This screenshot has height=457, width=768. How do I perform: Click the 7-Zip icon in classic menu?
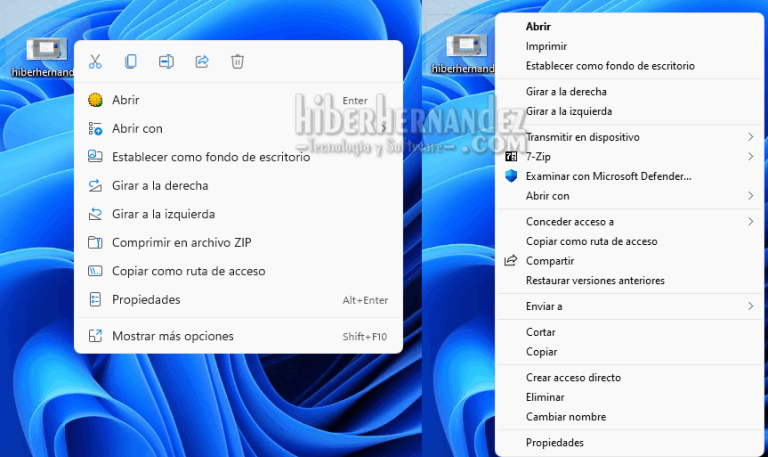pyautogui.click(x=511, y=157)
